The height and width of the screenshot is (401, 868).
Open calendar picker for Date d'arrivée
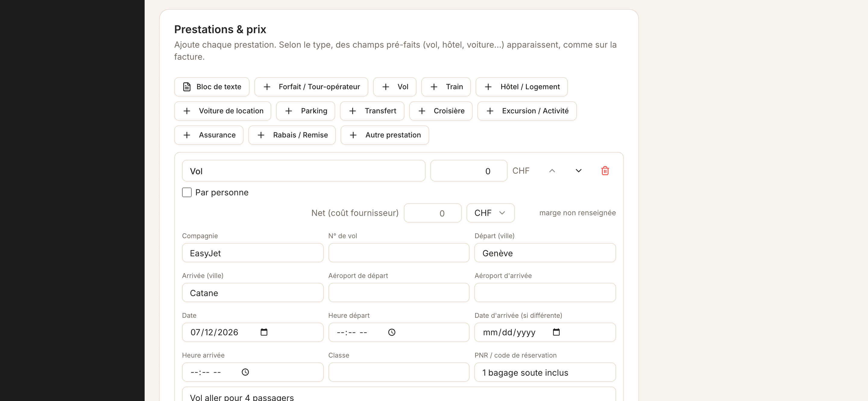coord(556,332)
